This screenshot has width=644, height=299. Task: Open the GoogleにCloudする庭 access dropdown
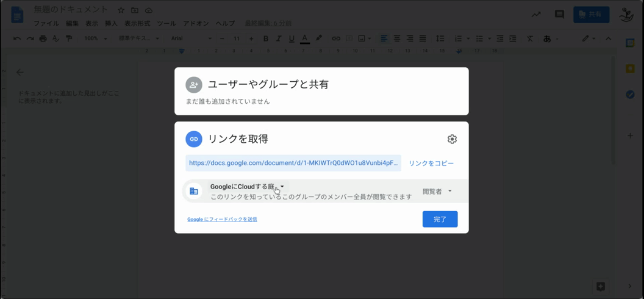(247, 187)
